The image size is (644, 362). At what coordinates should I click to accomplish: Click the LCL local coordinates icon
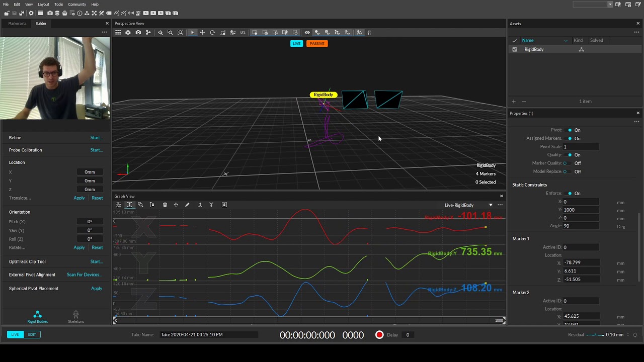pos(243,32)
